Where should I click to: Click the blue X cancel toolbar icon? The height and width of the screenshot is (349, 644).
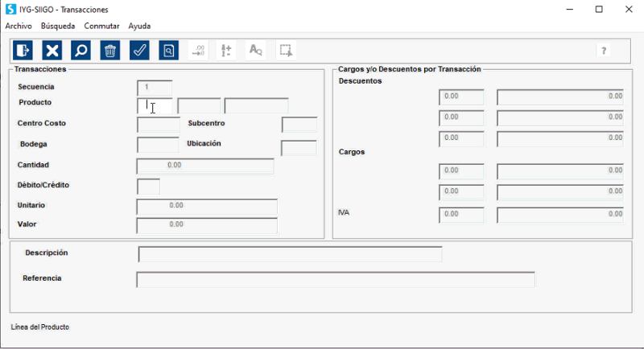click(x=52, y=51)
